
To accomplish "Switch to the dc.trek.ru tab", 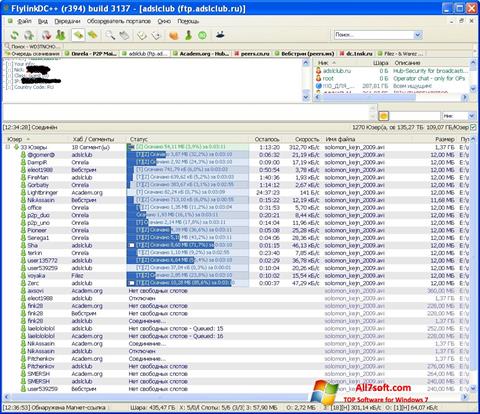I will click(x=356, y=53).
